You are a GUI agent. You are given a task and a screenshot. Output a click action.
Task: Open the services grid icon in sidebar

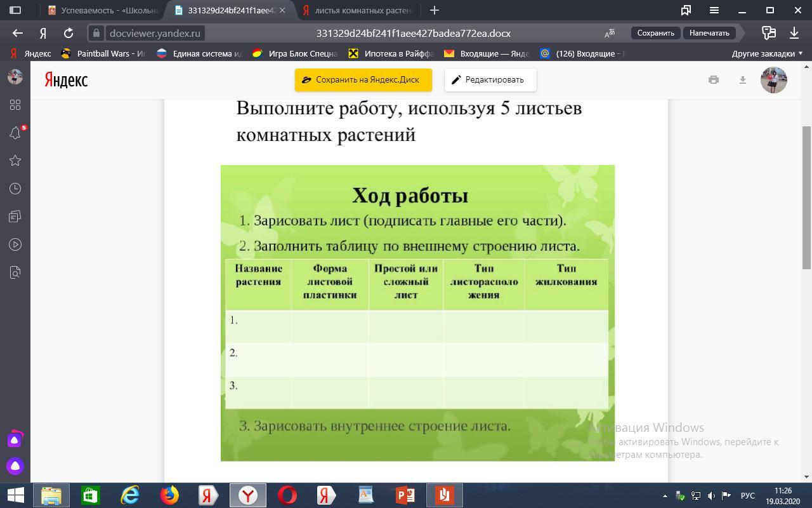(x=15, y=105)
